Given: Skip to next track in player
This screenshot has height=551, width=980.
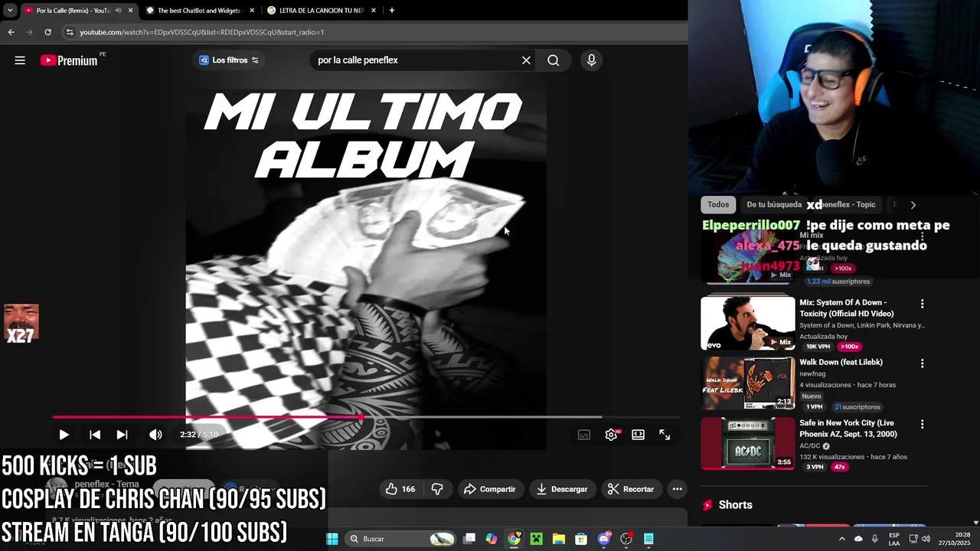Looking at the screenshot, I should (x=122, y=435).
